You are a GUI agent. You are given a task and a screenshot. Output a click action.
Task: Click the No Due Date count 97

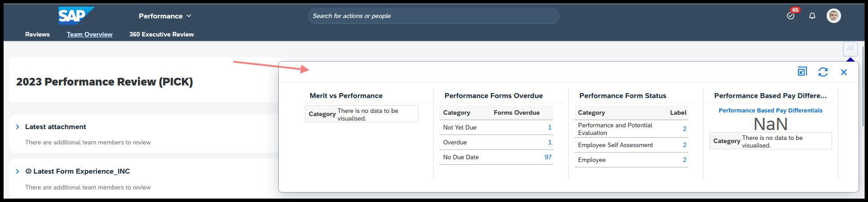[x=548, y=157]
